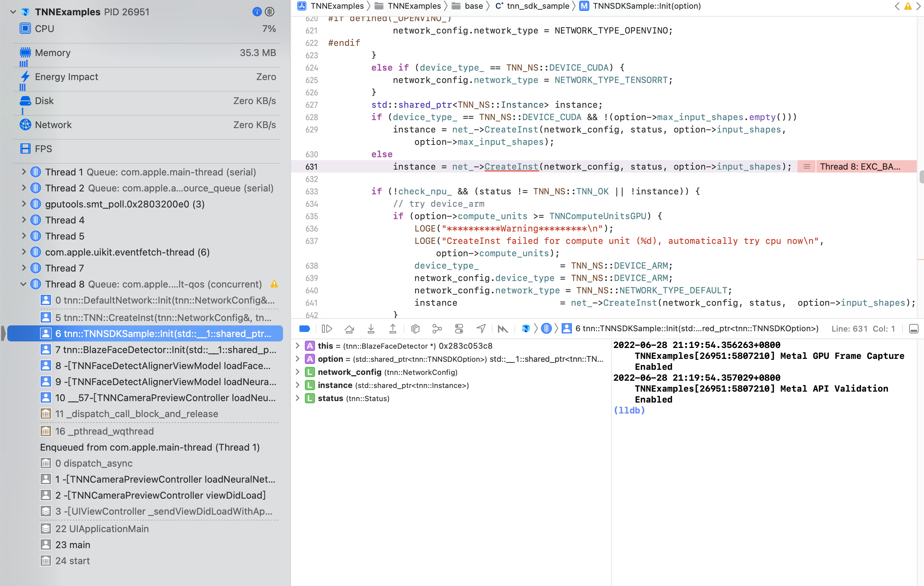This screenshot has height=586, width=924.
Task: Open Energy Impact gauge
Action: point(147,77)
